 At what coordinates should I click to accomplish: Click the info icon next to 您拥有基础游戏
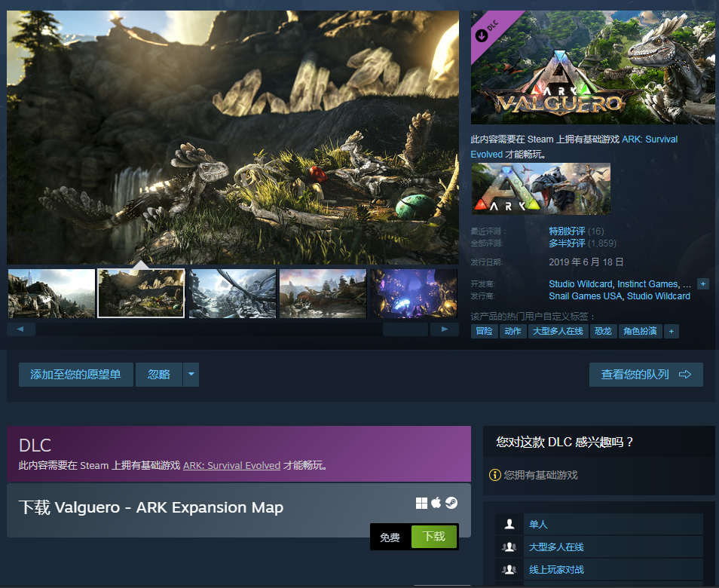point(494,475)
